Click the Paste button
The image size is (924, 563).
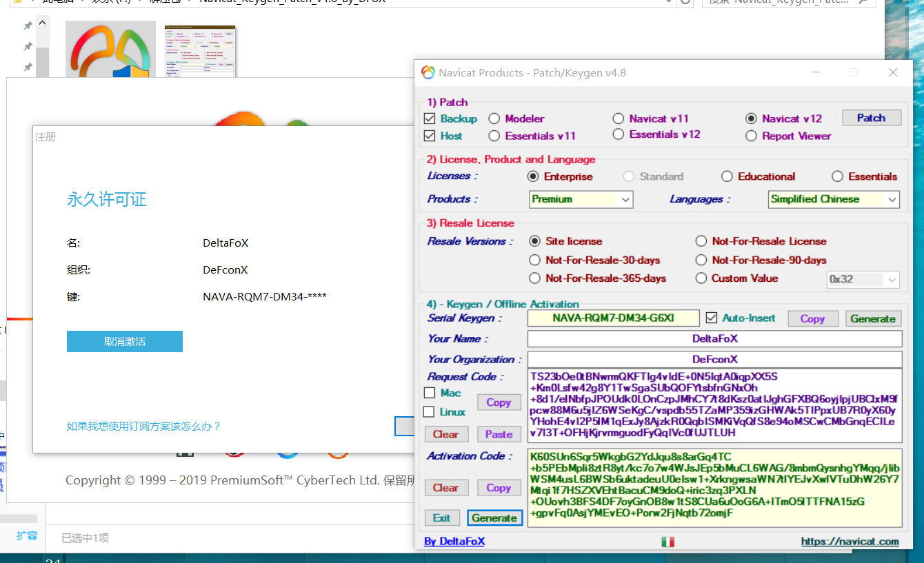[x=499, y=434]
